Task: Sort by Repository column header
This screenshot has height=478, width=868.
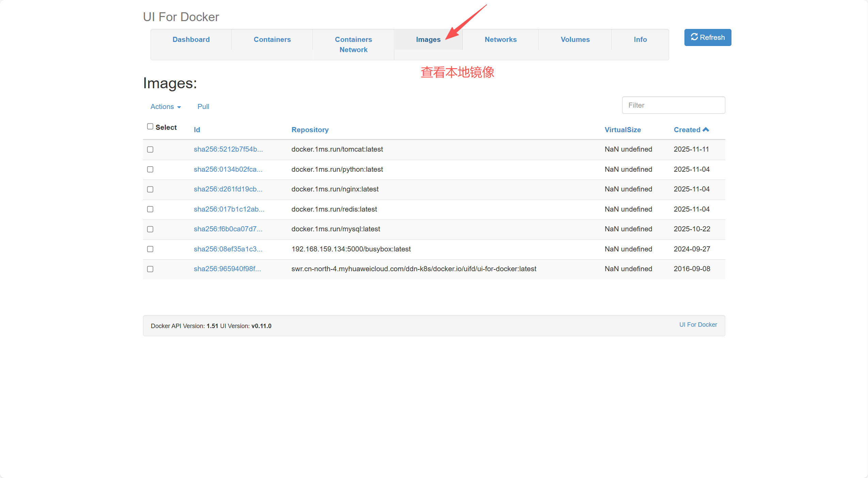Action: point(310,130)
